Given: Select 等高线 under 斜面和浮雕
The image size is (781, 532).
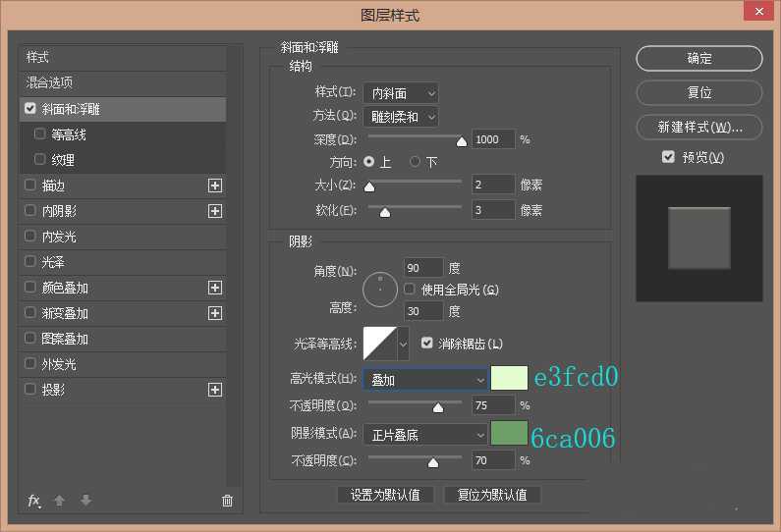Looking at the screenshot, I should pyautogui.click(x=69, y=134).
